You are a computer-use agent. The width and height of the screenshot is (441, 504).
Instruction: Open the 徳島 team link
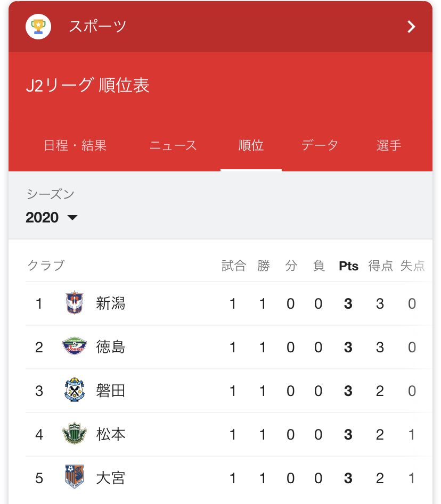pos(111,347)
